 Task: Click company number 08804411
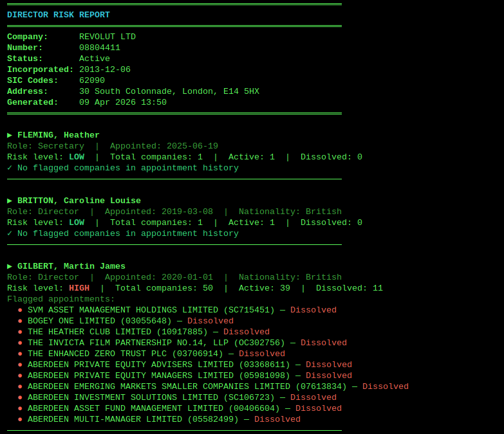pyautogui.click(x=100, y=48)
